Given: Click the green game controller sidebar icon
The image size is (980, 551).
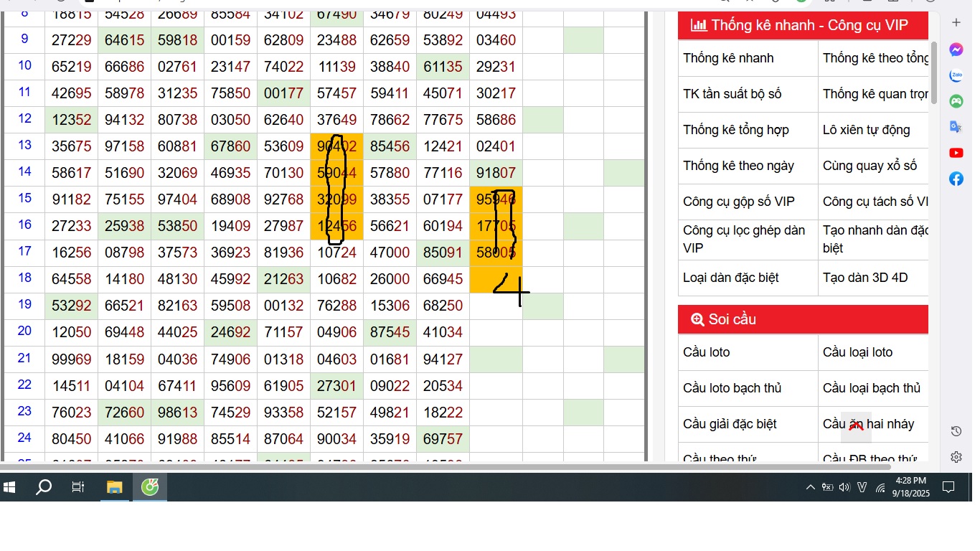Looking at the screenshot, I should pyautogui.click(x=956, y=101).
